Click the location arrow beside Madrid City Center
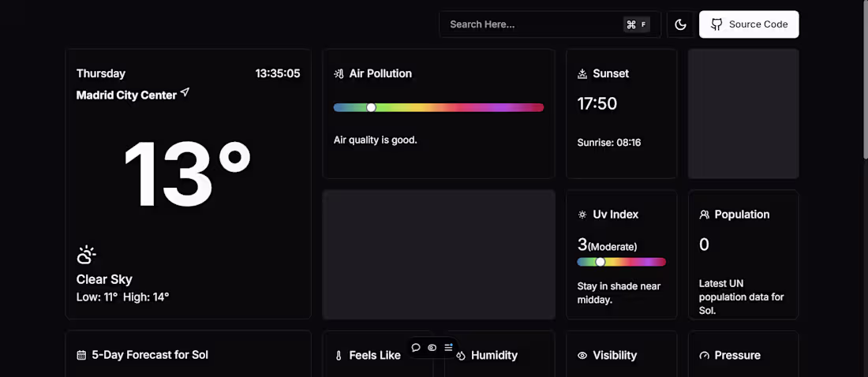The width and height of the screenshot is (868, 377). click(x=185, y=93)
